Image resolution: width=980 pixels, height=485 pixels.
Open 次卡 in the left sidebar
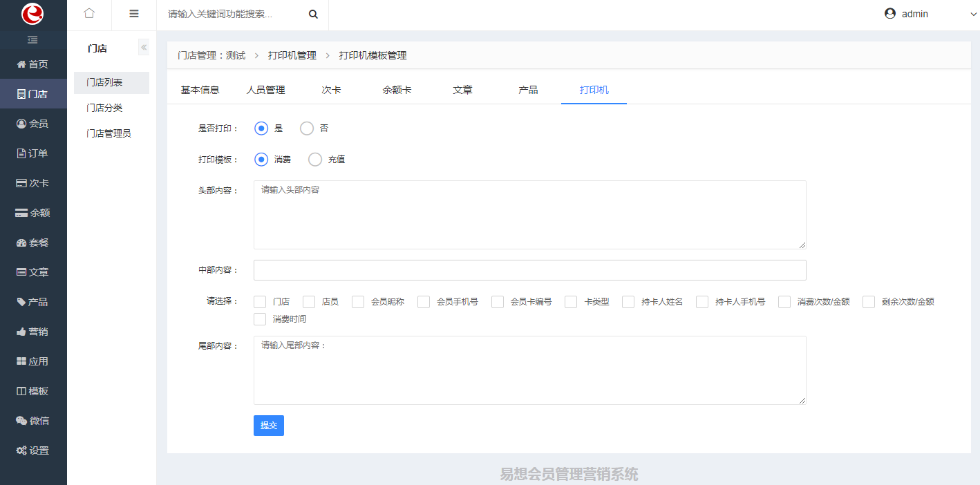tap(33, 183)
